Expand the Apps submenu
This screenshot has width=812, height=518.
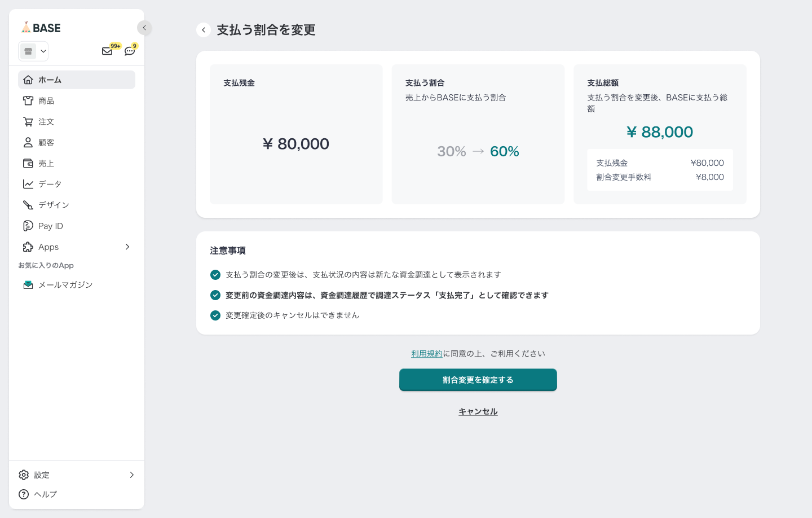click(x=127, y=247)
